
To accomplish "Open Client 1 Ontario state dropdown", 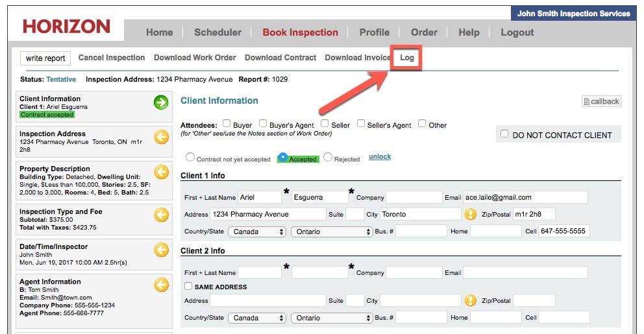I will coord(331,232).
